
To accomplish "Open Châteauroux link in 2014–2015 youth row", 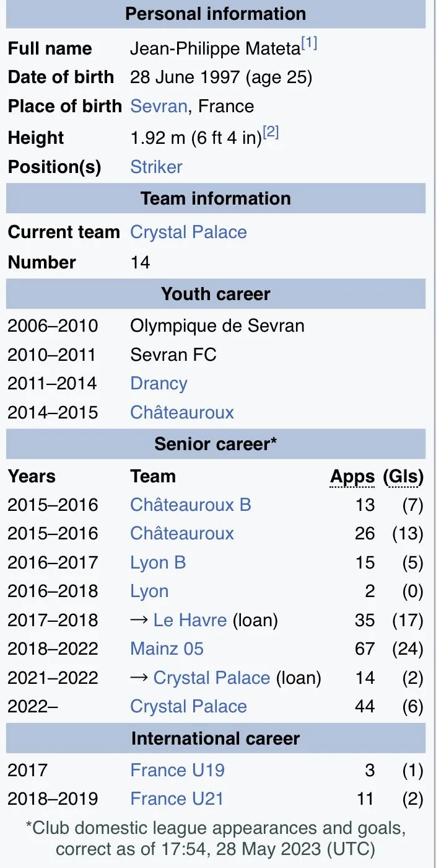I will [x=182, y=412].
